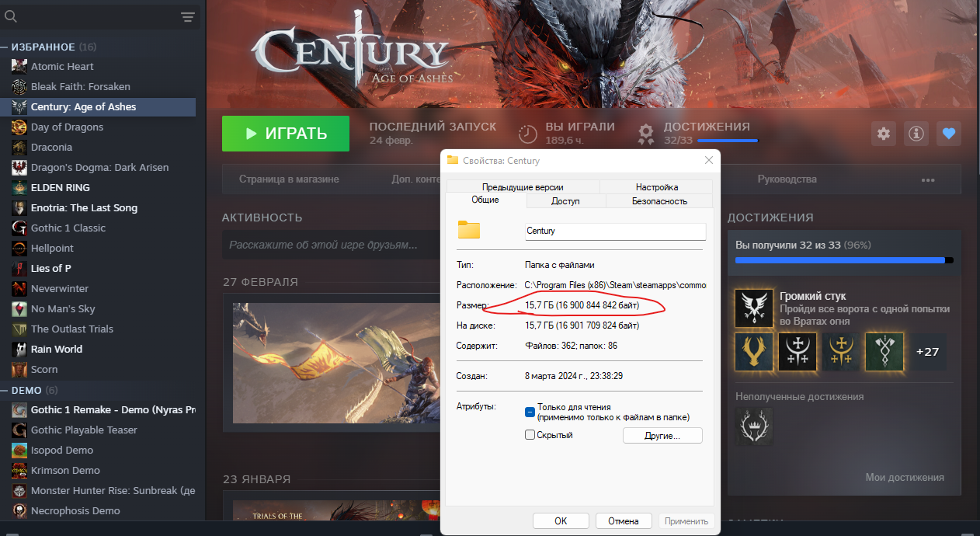Toggle the favorite heart icon
This screenshot has height=536, width=980.
pyautogui.click(x=948, y=134)
